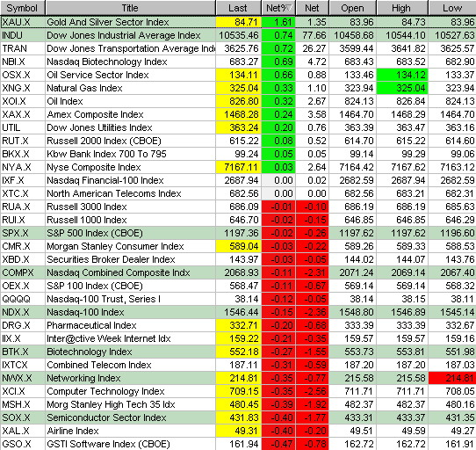
Task: Click the Open column header
Action: (x=353, y=8)
